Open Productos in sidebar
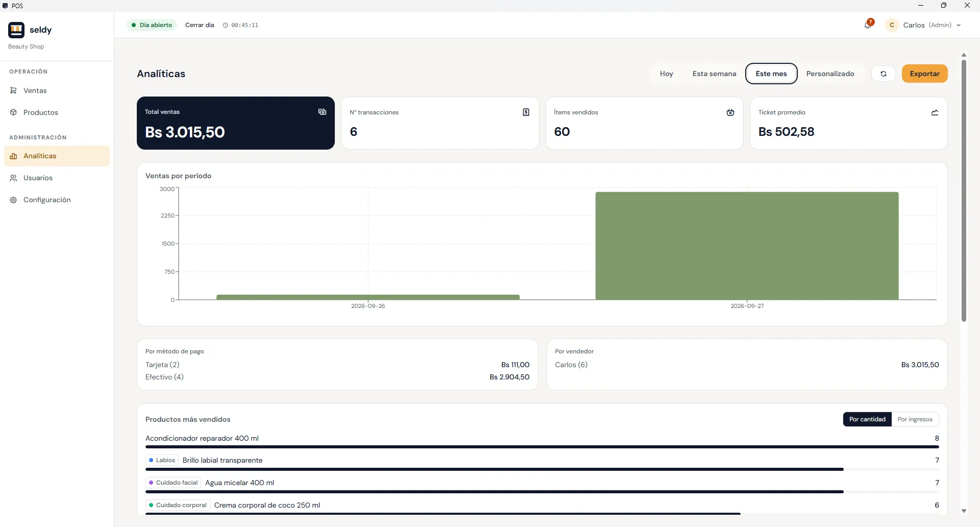 [x=57, y=112]
